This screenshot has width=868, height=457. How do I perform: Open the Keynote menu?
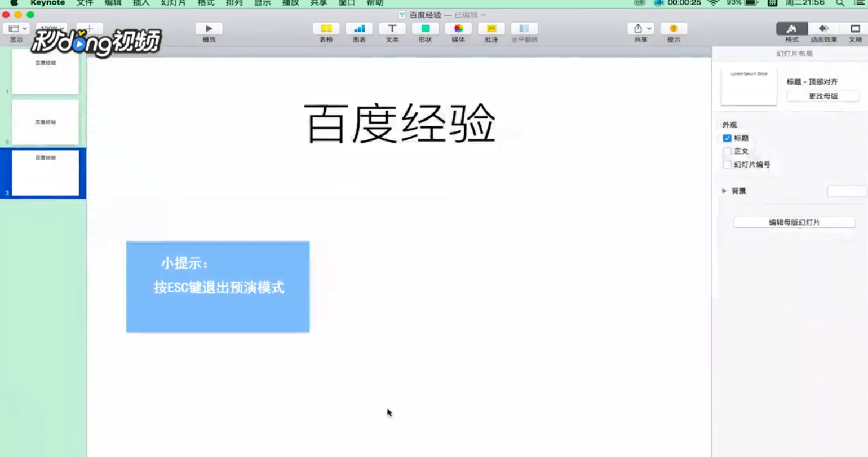[x=48, y=3]
